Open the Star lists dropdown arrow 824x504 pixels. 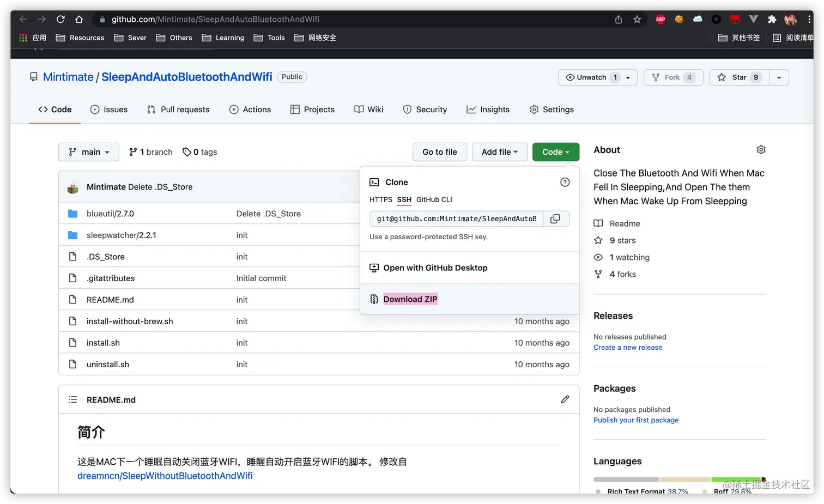point(779,77)
